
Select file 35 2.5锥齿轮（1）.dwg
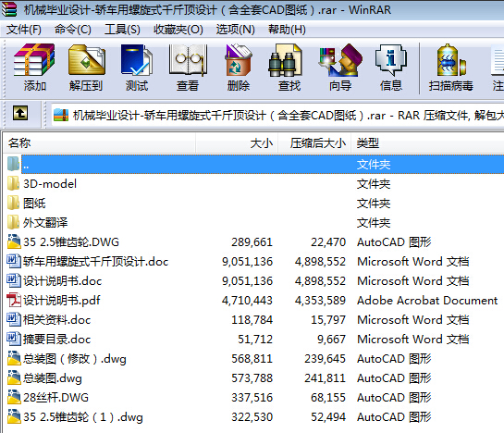pyautogui.click(x=83, y=417)
